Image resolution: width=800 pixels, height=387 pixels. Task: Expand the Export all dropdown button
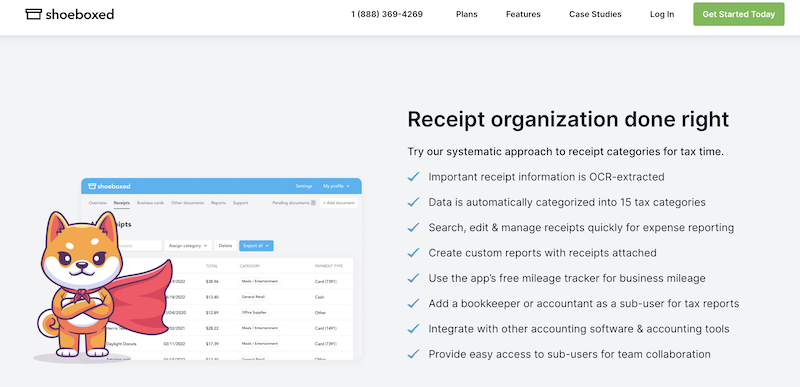coord(256,246)
